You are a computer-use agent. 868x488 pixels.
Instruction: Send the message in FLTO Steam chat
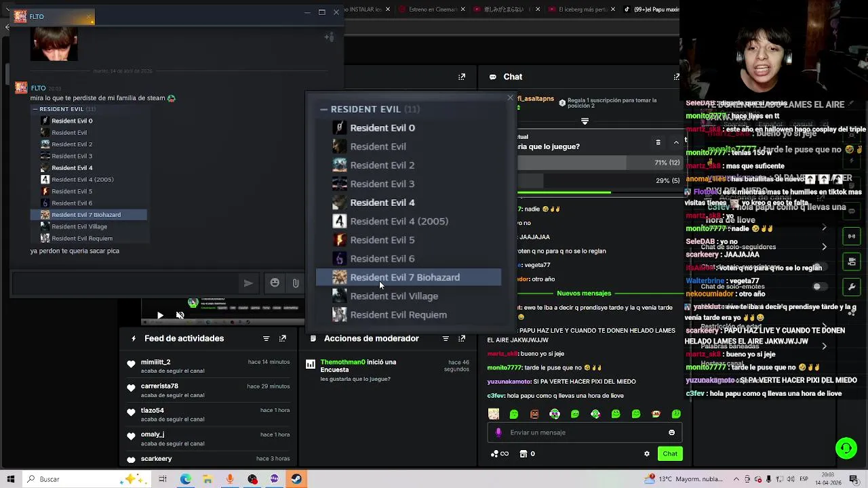tap(248, 283)
